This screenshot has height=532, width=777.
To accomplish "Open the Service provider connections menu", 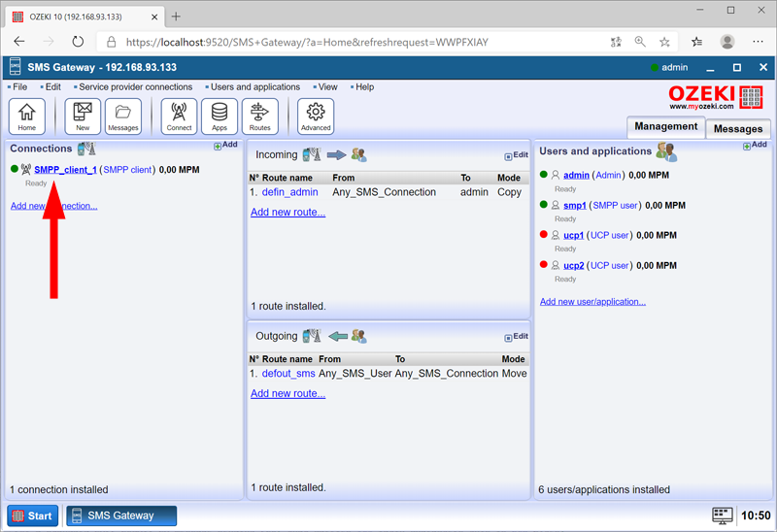I will [135, 87].
